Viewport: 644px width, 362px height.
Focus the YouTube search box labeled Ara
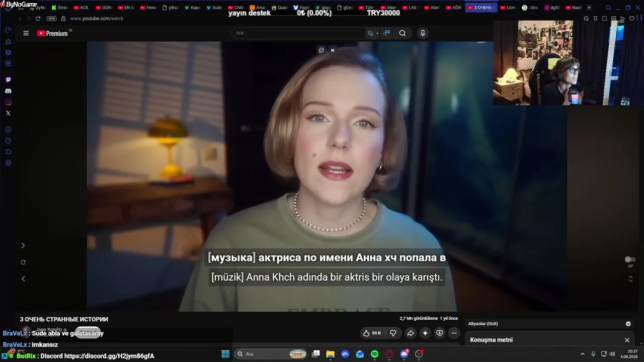tap(298, 33)
